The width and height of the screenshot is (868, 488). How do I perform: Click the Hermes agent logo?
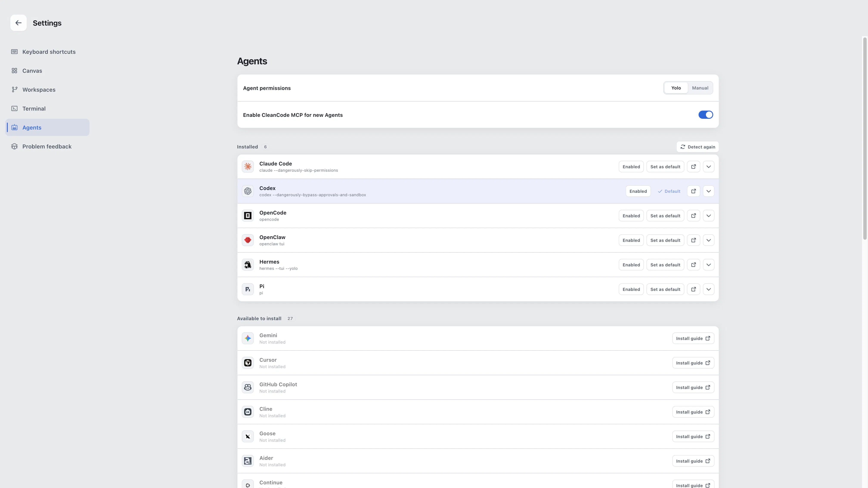tap(248, 265)
